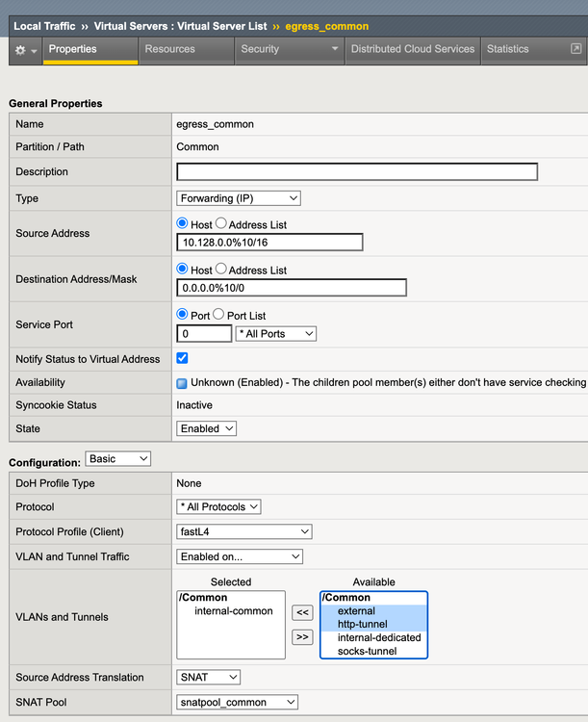The height and width of the screenshot is (722, 588).
Task: Move VLAN to Selected with << button
Action: [302, 612]
